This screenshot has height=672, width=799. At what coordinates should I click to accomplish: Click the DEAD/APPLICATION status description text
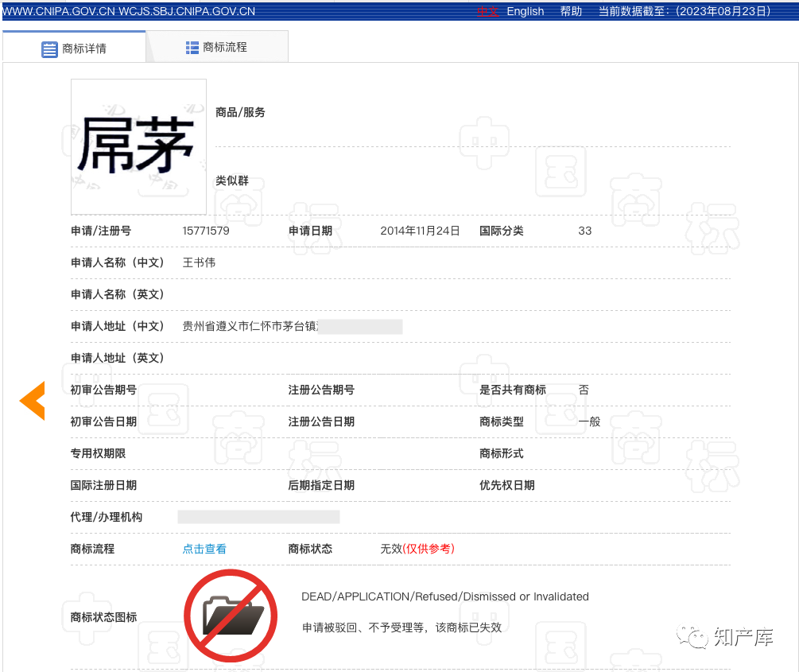point(445,596)
